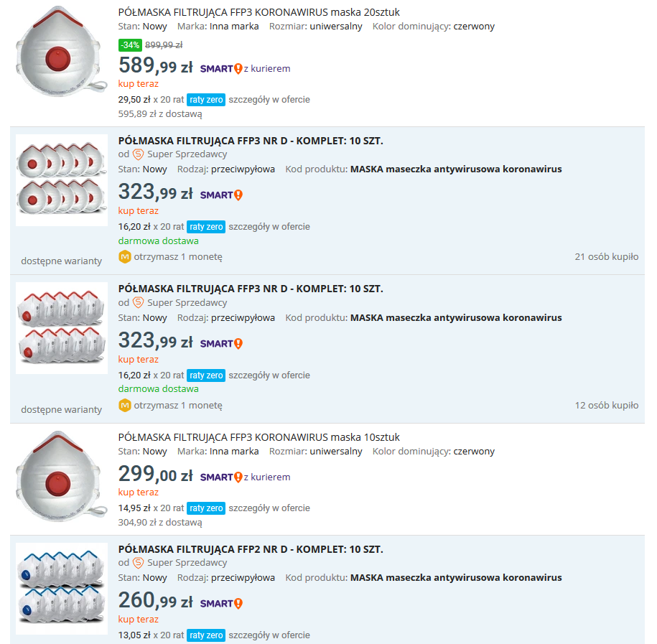Click SMART icon on second 323,99 zł offer

[221, 344]
